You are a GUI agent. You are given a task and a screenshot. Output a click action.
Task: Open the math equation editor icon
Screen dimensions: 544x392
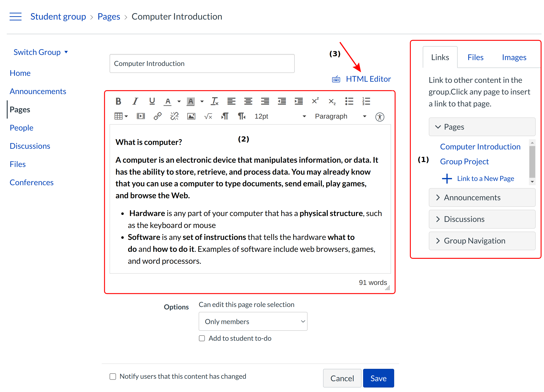click(208, 116)
